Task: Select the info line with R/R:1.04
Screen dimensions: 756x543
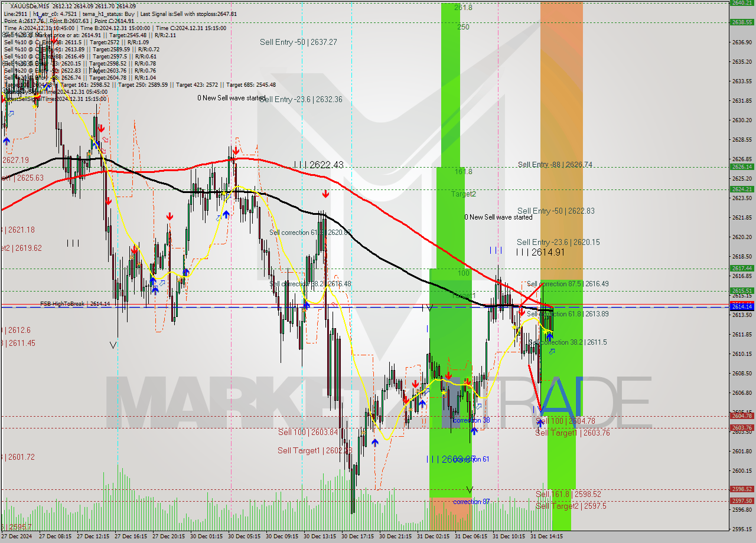Action: (x=80, y=77)
